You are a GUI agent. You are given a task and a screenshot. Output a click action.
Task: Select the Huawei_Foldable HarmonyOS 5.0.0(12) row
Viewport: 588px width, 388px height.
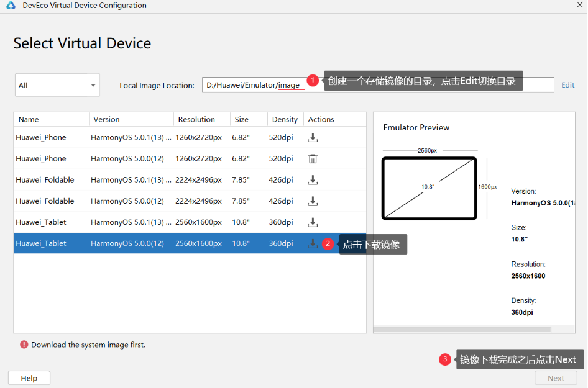pyautogui.click(x=190, y=201)
